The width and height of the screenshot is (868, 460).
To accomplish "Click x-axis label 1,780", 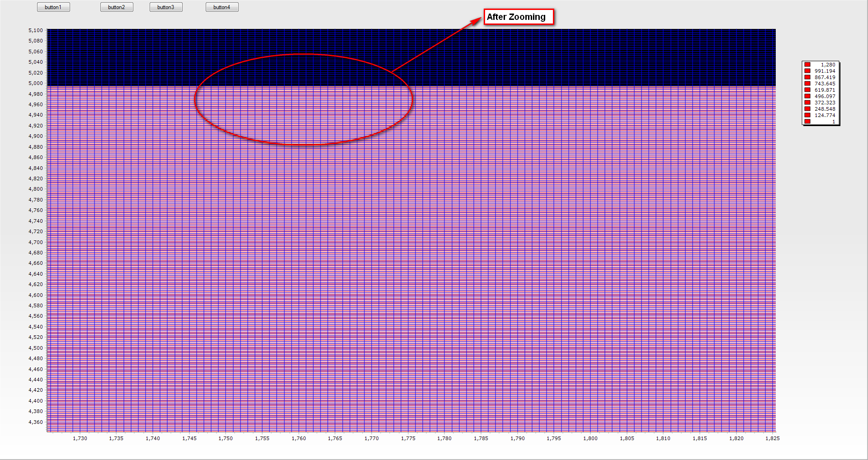I will [x=444, y=438].
